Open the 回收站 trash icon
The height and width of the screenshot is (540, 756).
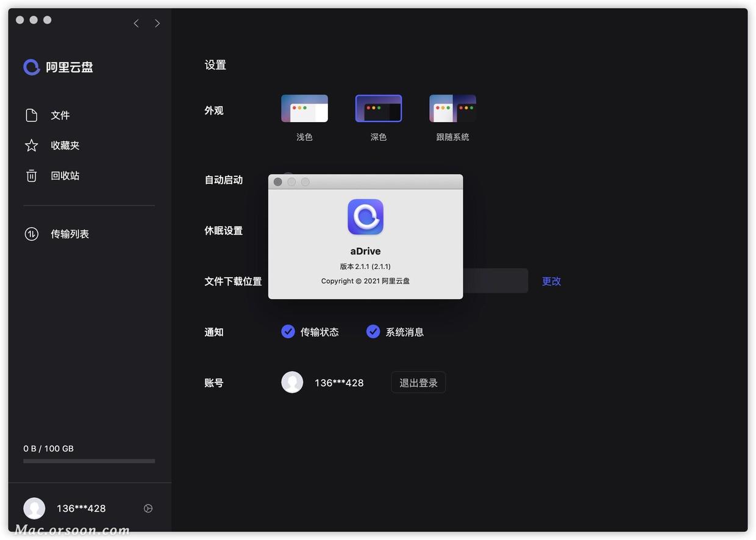pos(32,176)
